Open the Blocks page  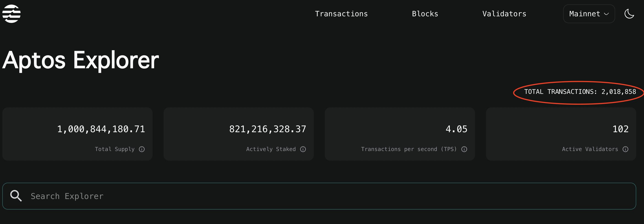coord(425,14)
